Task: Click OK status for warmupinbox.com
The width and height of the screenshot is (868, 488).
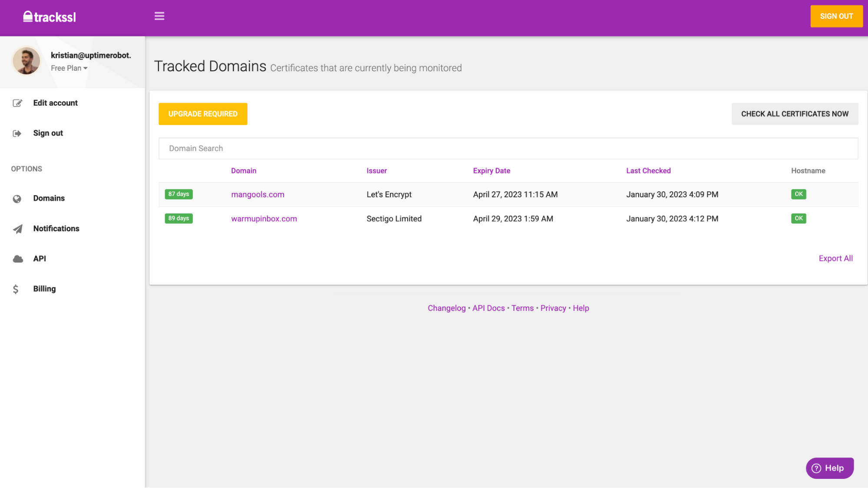Action: tap(799, 219)
